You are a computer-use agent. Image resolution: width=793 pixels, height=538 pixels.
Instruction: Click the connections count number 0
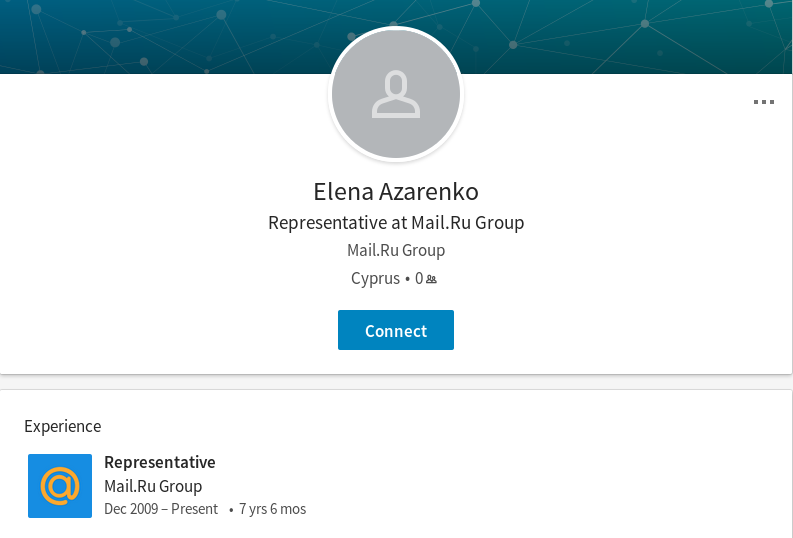coord(419,279)
